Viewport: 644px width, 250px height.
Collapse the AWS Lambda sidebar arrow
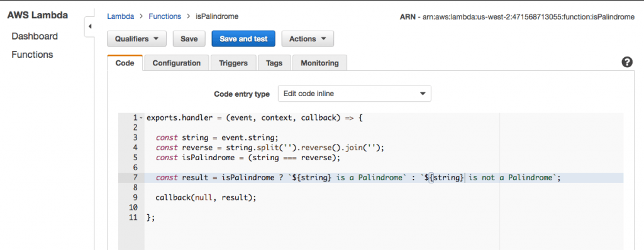tap(89, 26)
